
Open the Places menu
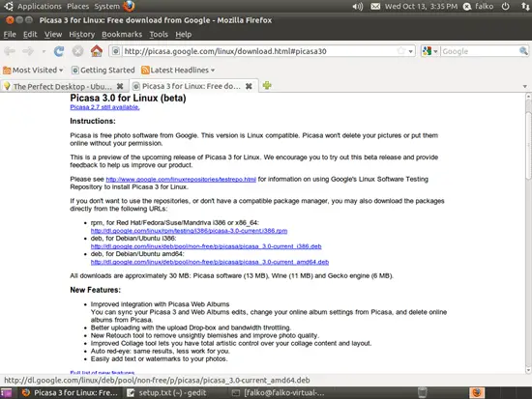[77, 6]
